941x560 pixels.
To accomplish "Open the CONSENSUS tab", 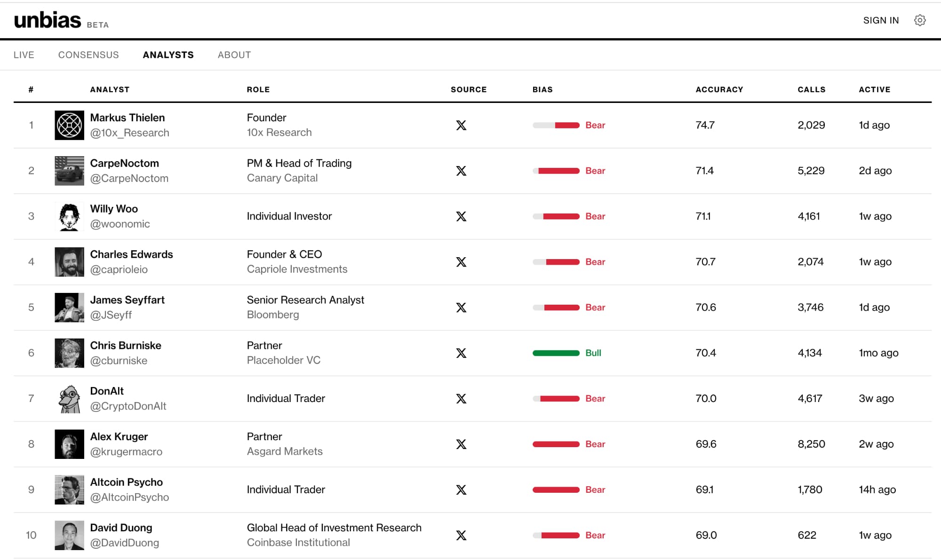I will pyautogui.click(x=88, y=55).
